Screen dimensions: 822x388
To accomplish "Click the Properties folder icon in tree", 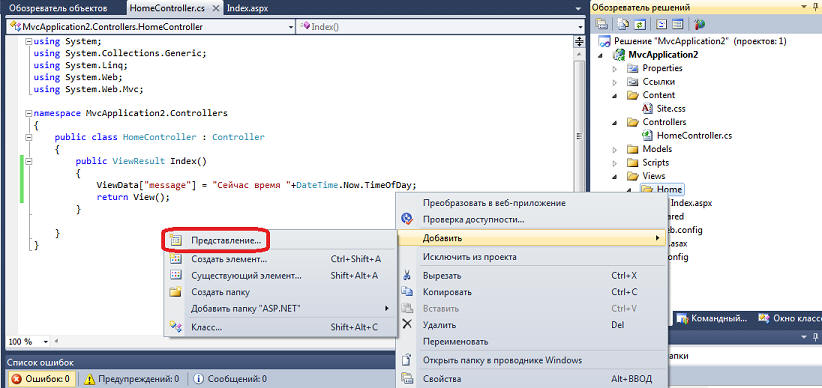I will coord(633,68).
